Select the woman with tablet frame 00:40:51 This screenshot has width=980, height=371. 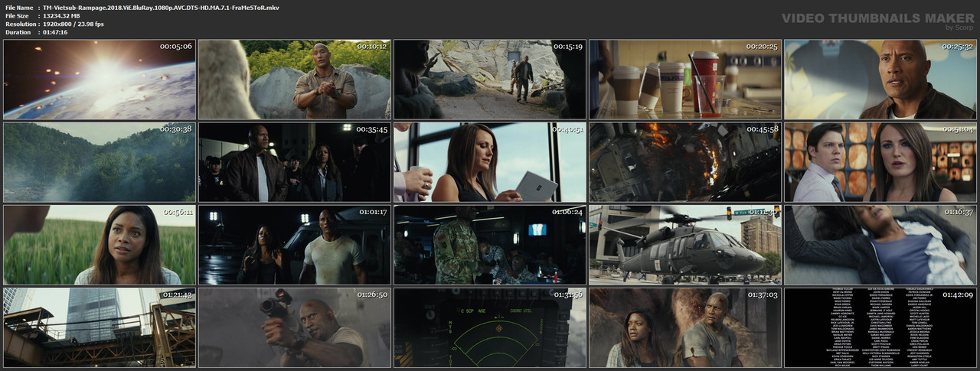tap(489, 162)
